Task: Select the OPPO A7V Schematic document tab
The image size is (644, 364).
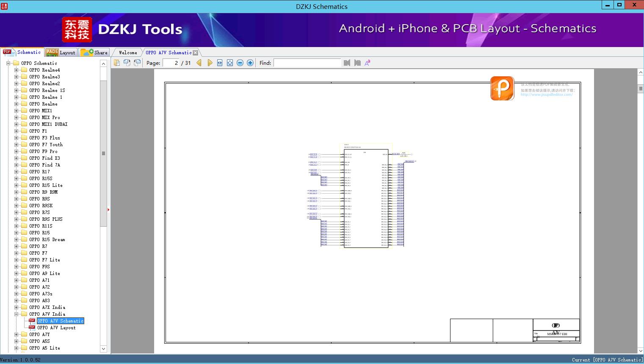Action: (169, 53)
